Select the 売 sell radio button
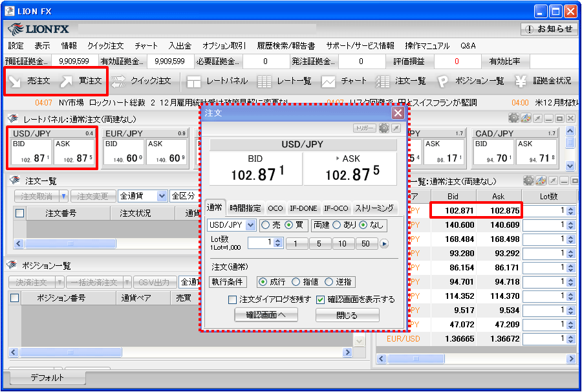The image size is (582, 392). (x=265, y=225)
